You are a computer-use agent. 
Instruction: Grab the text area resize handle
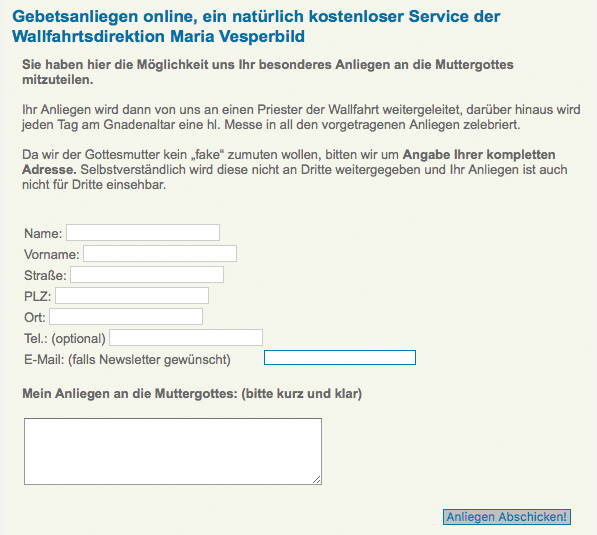317,480
